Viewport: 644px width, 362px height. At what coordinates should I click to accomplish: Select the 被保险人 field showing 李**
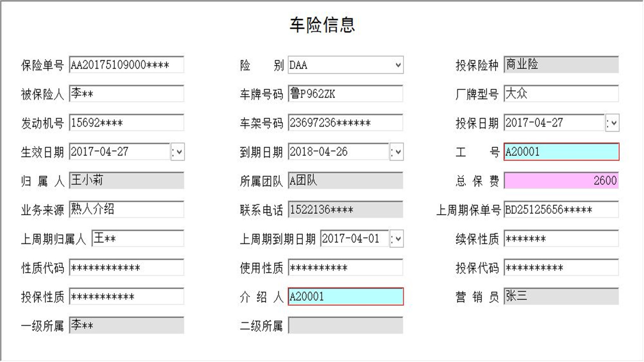pos(126,94)
